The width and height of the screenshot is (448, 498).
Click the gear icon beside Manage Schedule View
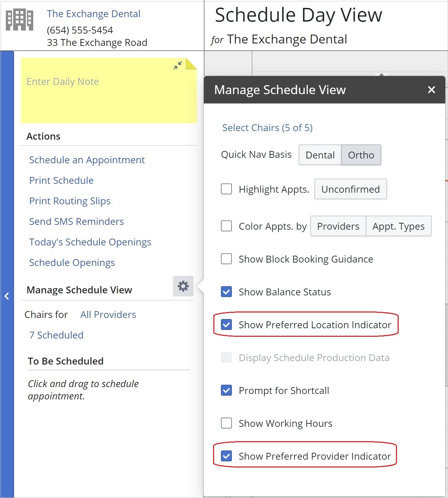click(183, 286)
